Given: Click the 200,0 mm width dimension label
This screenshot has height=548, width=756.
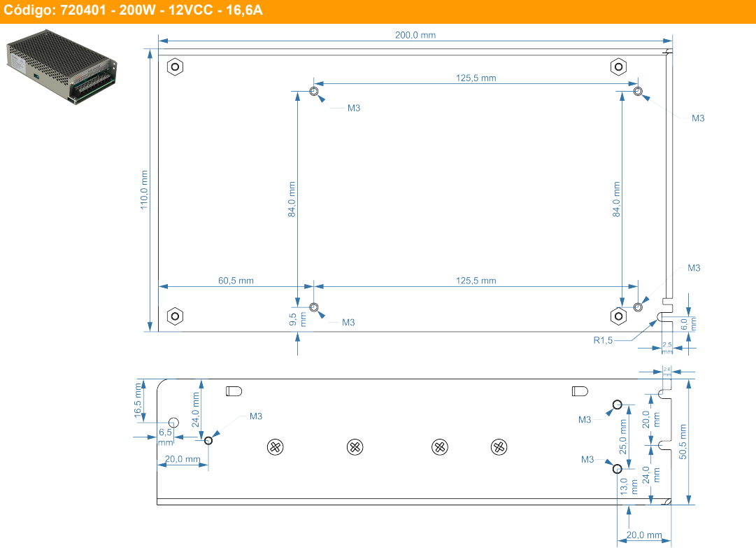Looking at the screenshot, I should 415,35.
